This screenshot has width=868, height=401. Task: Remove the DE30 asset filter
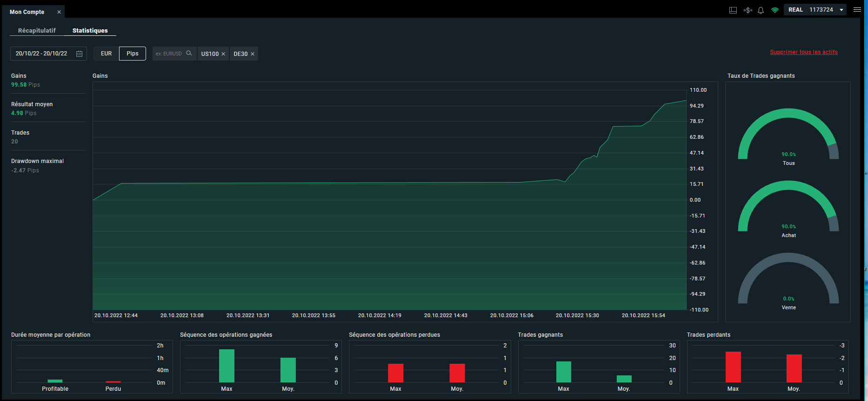(x=253, y=54)
